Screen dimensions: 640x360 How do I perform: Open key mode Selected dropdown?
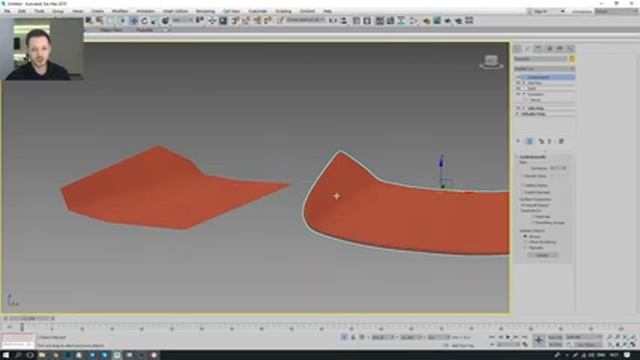(584, 337)
